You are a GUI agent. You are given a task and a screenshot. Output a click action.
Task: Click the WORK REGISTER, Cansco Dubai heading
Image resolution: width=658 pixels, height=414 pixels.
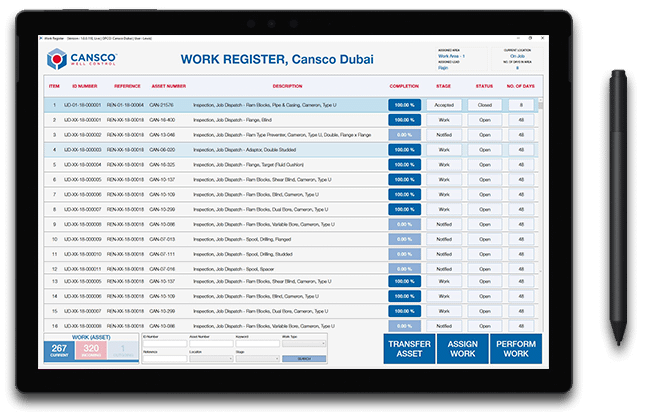pos(277,59)
